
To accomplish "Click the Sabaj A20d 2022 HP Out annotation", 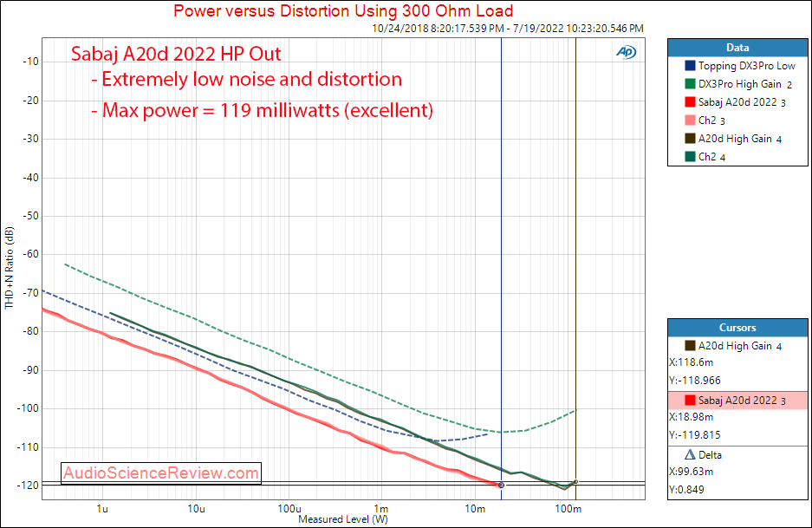I will (x=176, y=54).
